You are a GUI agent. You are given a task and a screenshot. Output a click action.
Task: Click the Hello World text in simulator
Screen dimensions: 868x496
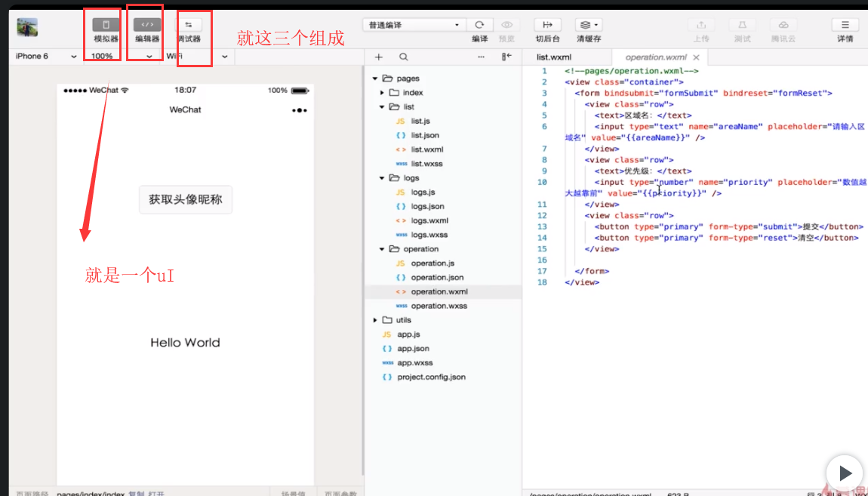tap(185, 343)
